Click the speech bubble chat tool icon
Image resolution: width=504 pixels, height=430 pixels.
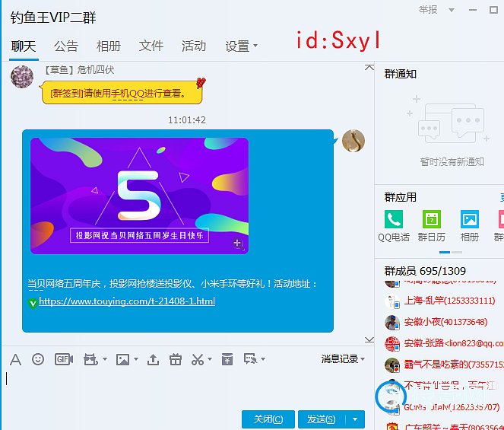(250, 359)
